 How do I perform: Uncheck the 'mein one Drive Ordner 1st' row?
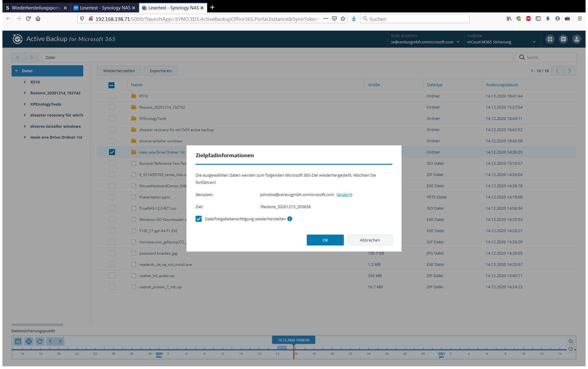[x=112, y=152]
